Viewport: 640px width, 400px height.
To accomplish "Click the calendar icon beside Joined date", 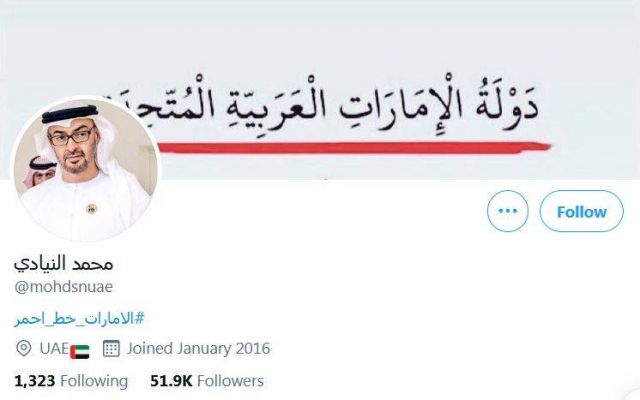I will 111,349.
